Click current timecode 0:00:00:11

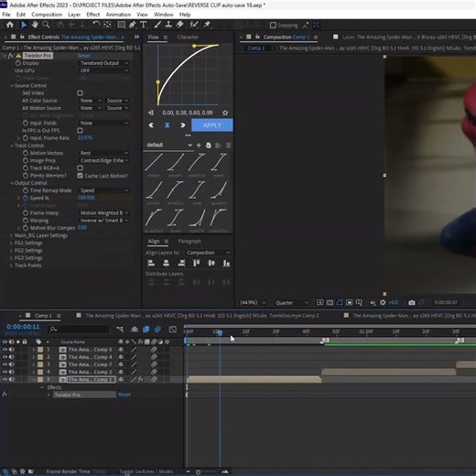(x=23, y=327)
